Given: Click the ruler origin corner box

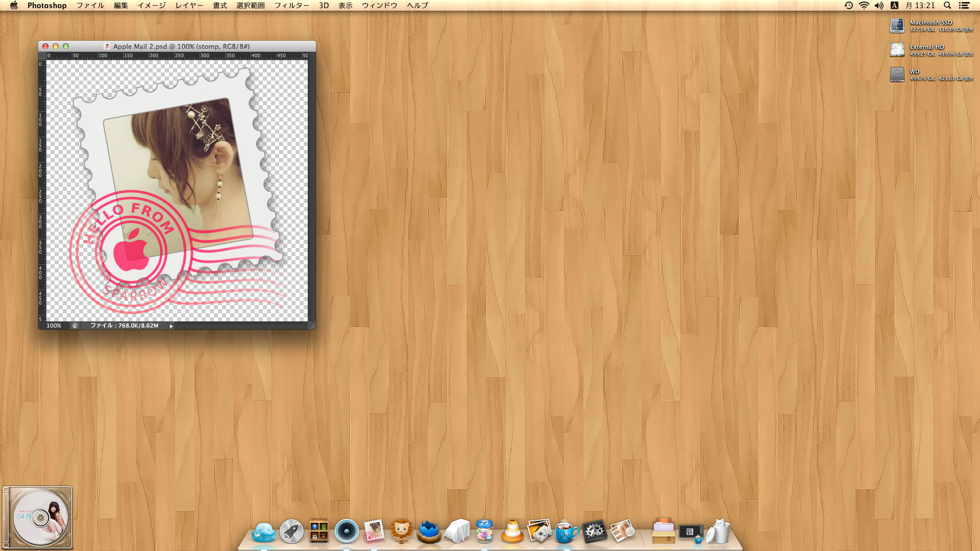Looking at the screenshot, I should tap(42, 56).
